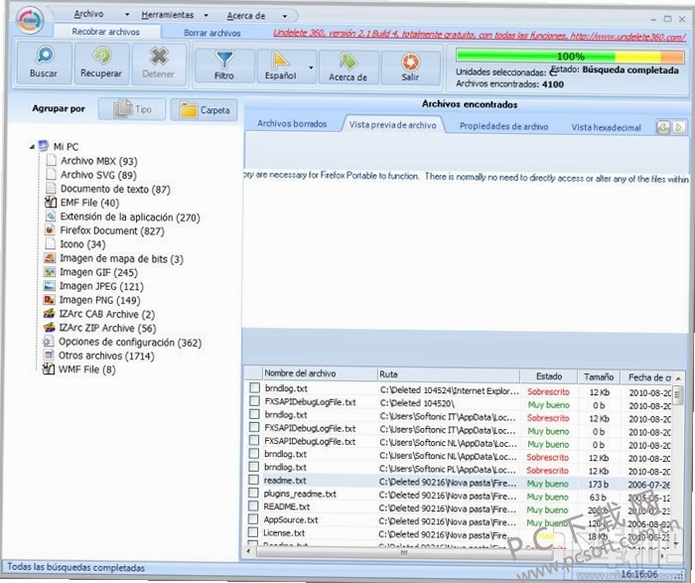The image size is (695, 583).
Task: Check the AppSource.txt checkbox
Action: pyautogui.click(x=253, y=519)
